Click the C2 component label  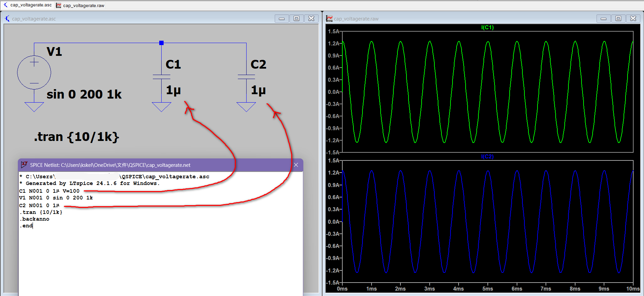(258, 64)
